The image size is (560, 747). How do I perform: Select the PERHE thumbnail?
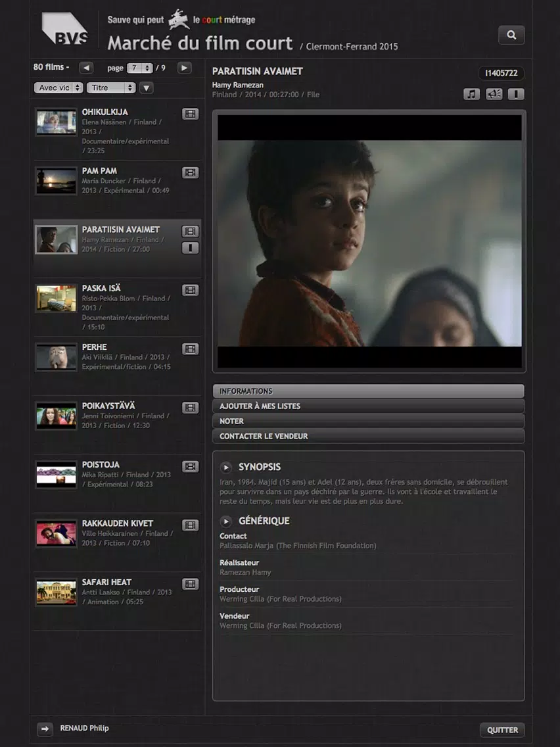[x=56, y=357]
